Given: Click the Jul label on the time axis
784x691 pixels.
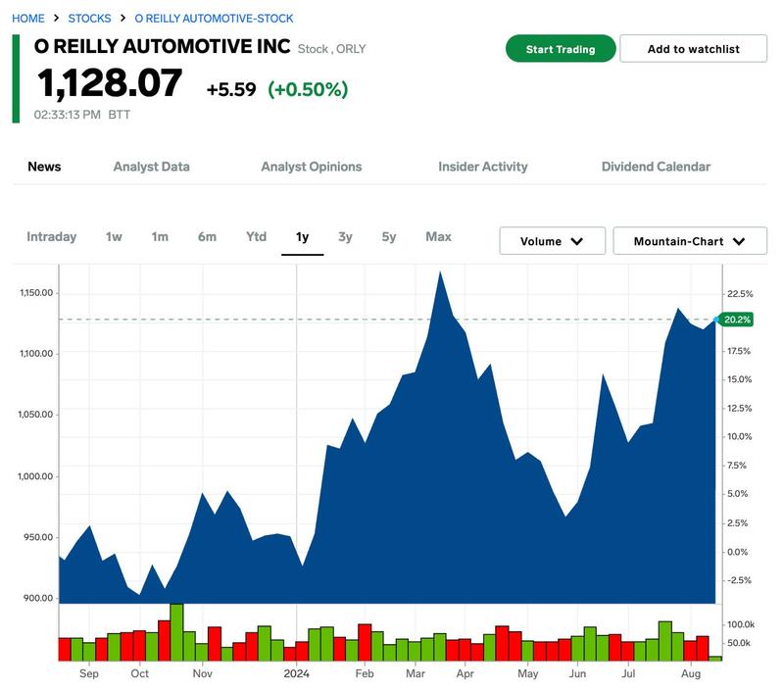Looking at the screenshot, I should [628, 674].
